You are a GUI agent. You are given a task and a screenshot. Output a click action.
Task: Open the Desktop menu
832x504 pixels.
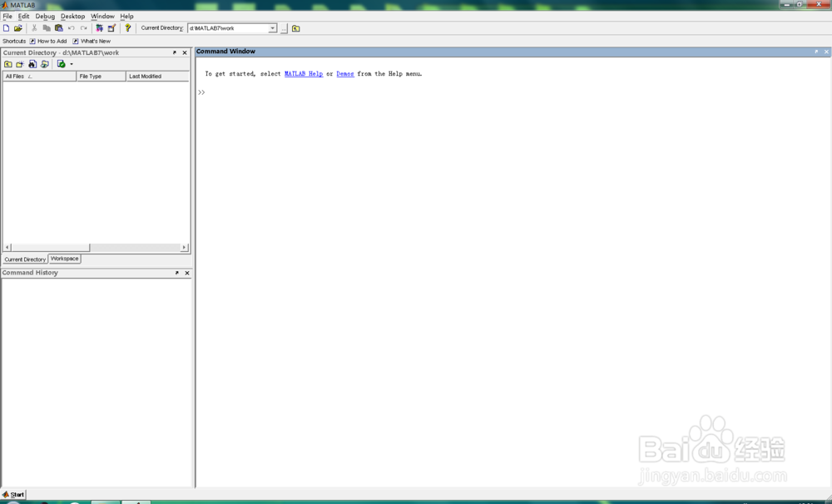pyautogui.click(x=72, y=17)
